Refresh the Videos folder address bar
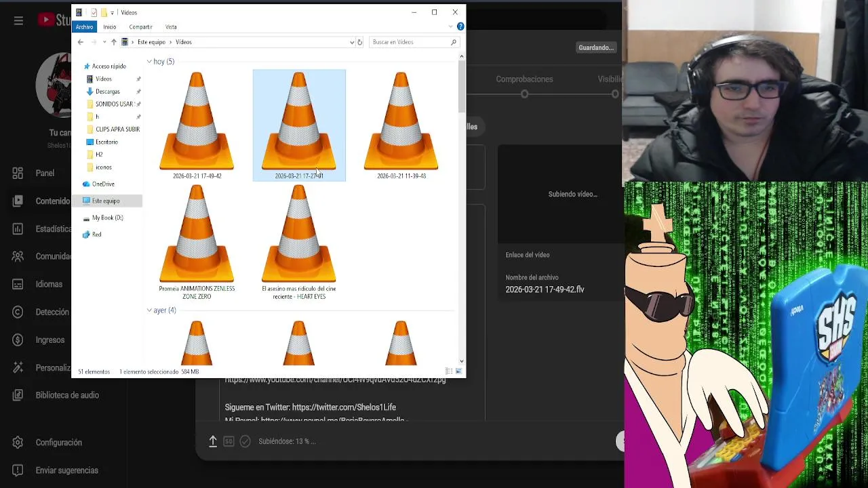Screen dimensions: 868x488 pyautogui.click(x=359, y=42)
